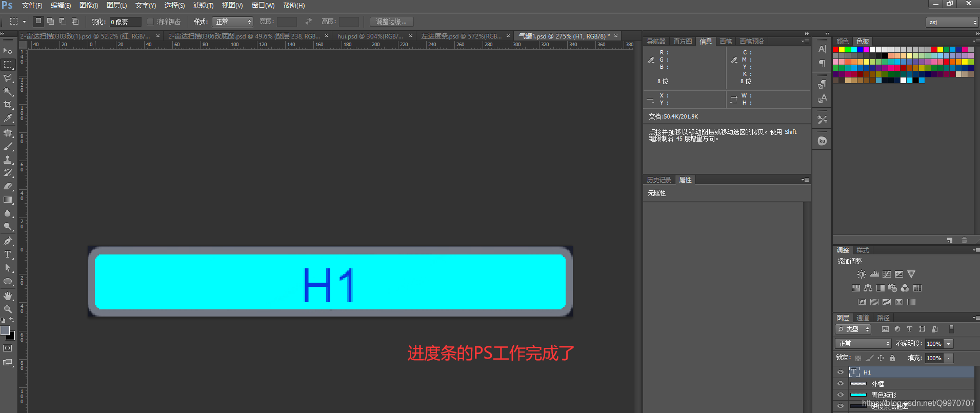Hide the 进度条底框图 layer
The image size is (980, 413).
[841, 406]
